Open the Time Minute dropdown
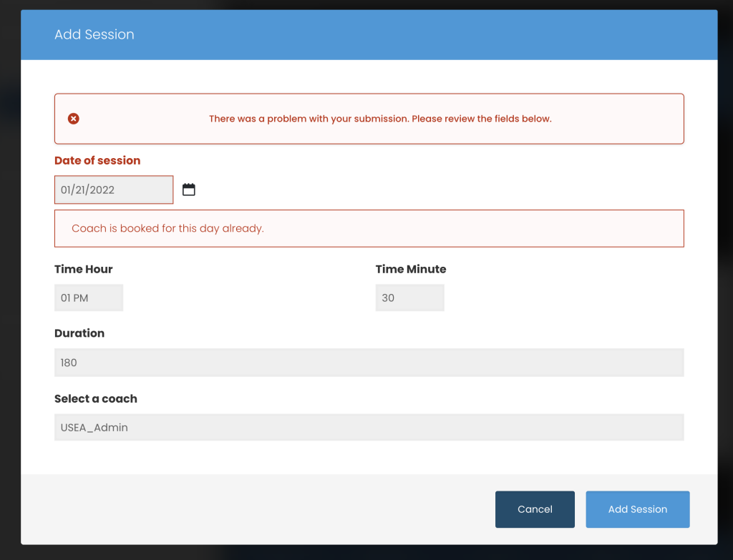Screen dimensions: 733x560 410,298
